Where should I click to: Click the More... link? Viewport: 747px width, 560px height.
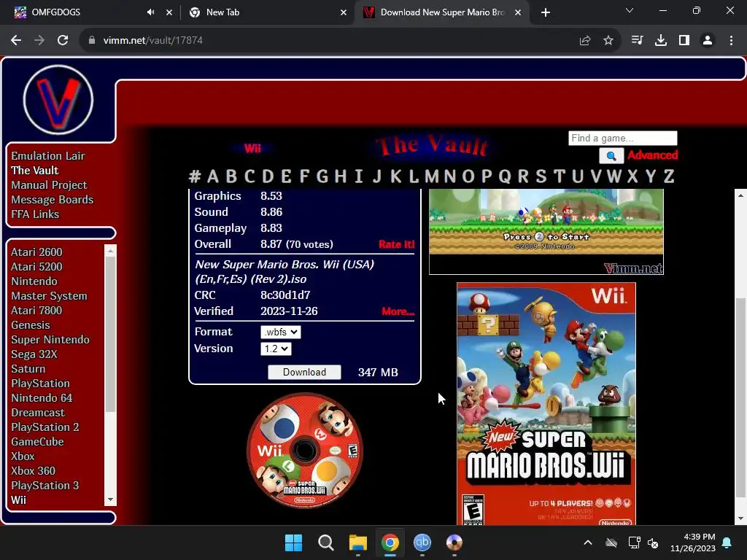tap(398, 311)
